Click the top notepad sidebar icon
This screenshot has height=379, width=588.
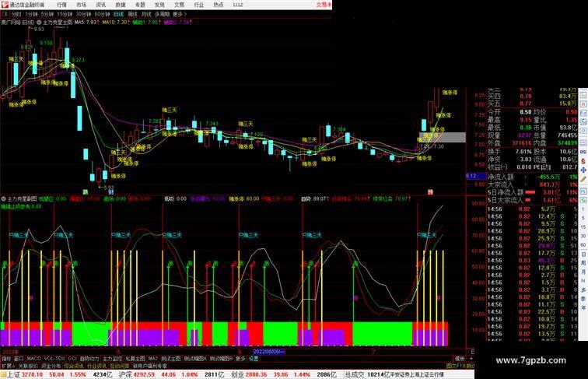coord(583,95)
